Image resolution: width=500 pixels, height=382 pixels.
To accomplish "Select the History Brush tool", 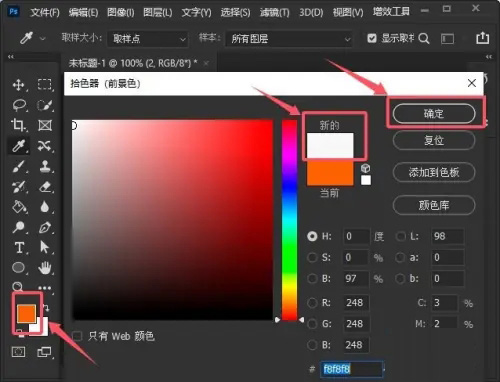I will point(18,187).
